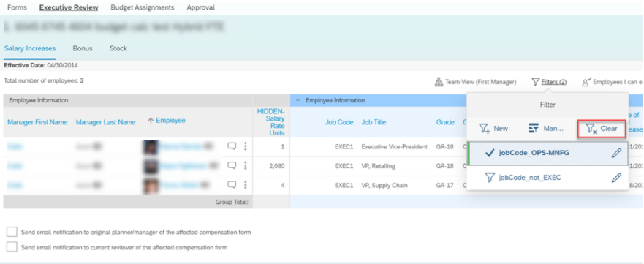
Task: Check email notification to current reviewer
Action: click(12, 247)
